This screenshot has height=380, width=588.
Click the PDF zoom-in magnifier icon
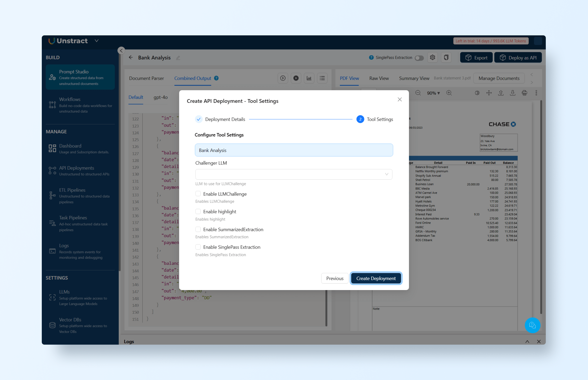(449, 93)
